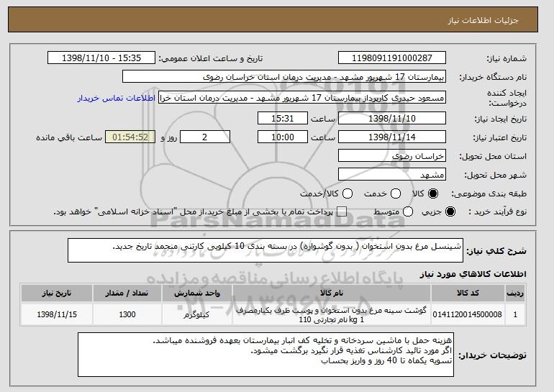Click the ردیف column header
The width and height of the screenshot is (554, 392).
click(515, 293)
